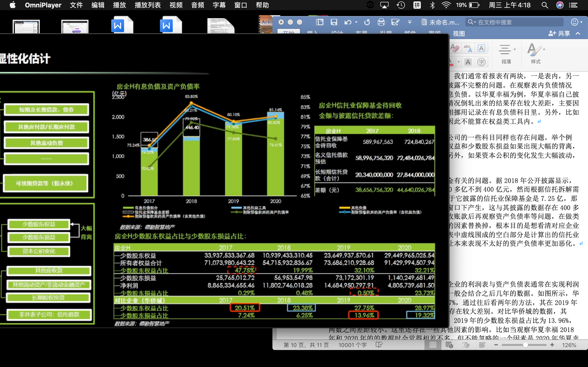Click the abc phonetic guide icon

click(468, 48)
